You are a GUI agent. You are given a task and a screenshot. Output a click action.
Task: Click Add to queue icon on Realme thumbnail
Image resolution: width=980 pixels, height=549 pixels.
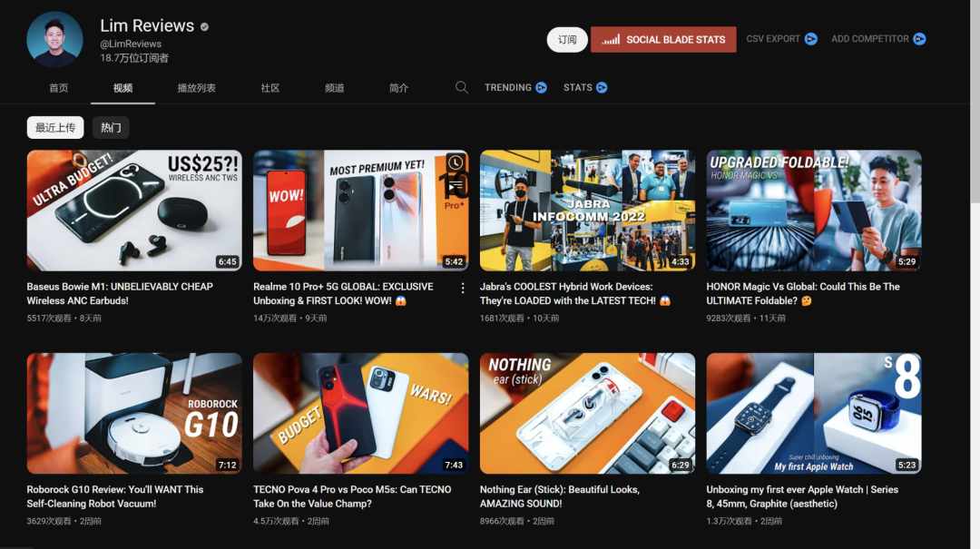456,184
